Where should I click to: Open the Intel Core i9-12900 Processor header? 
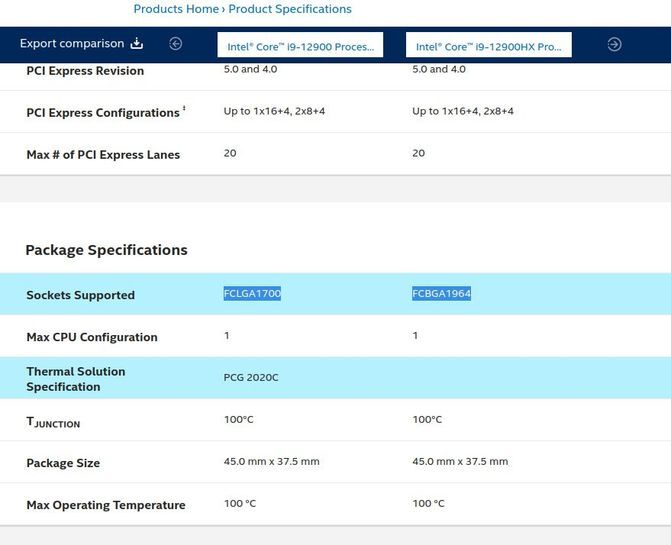(x=300, y=44)
